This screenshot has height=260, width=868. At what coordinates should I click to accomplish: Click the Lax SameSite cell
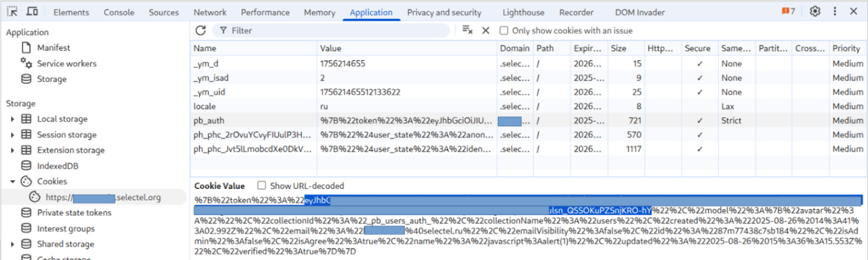point(737,107)
